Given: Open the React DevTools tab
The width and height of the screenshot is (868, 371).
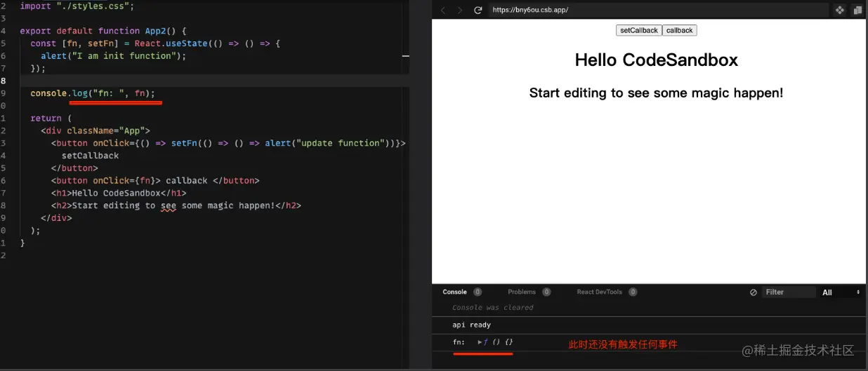Looking at the screenshot, I should click(x=600, y=292).
